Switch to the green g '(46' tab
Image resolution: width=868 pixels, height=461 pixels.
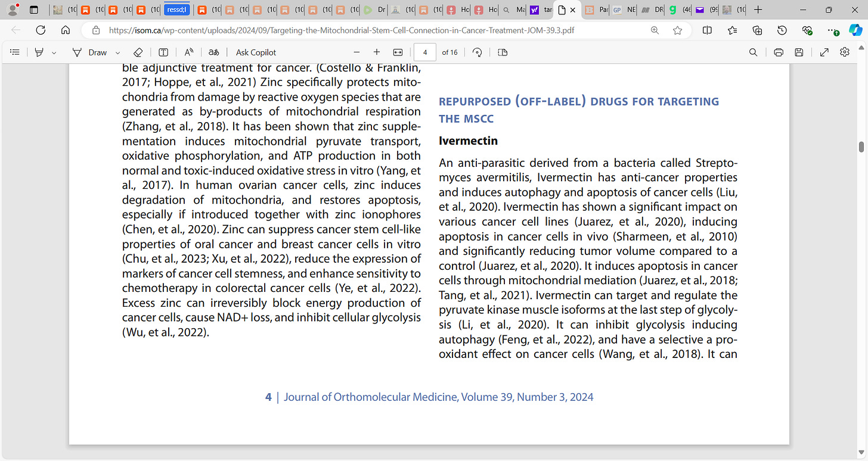pyautogui.click(x=679, y=10)
